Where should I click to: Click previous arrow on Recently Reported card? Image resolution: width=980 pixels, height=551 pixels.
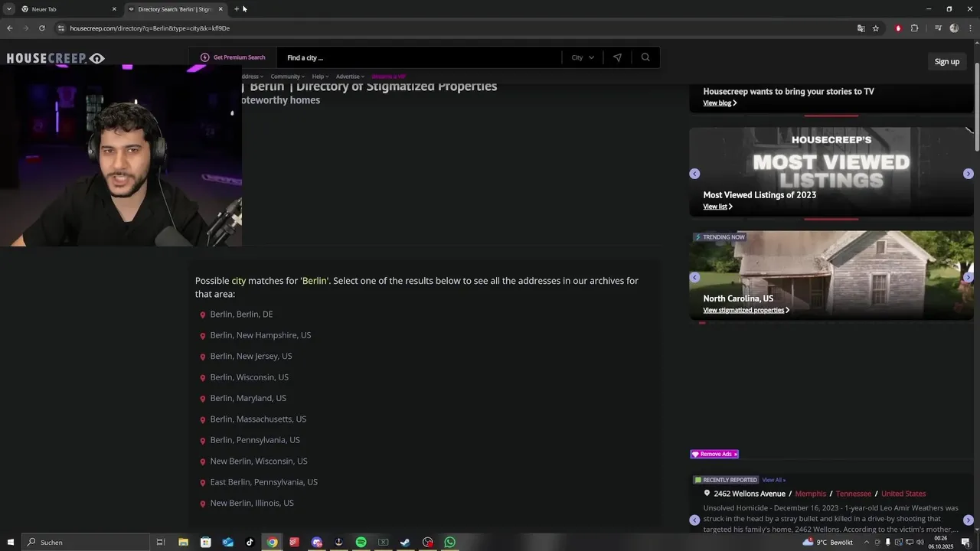pyautogui.click(x=694, y=520)
